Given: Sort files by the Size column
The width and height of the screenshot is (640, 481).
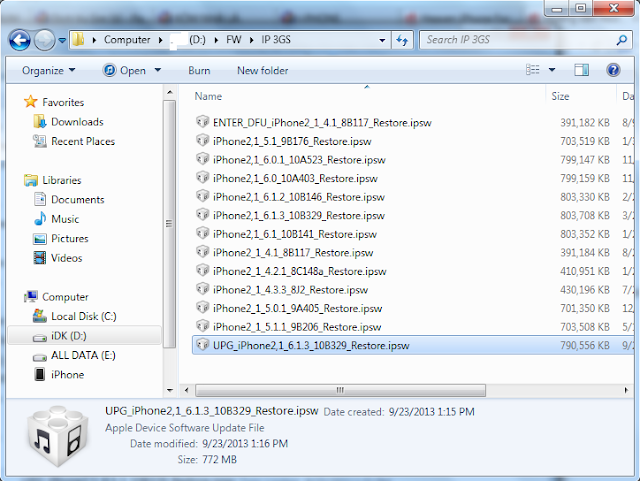Looking at the screenshot, I should point(560,96).
